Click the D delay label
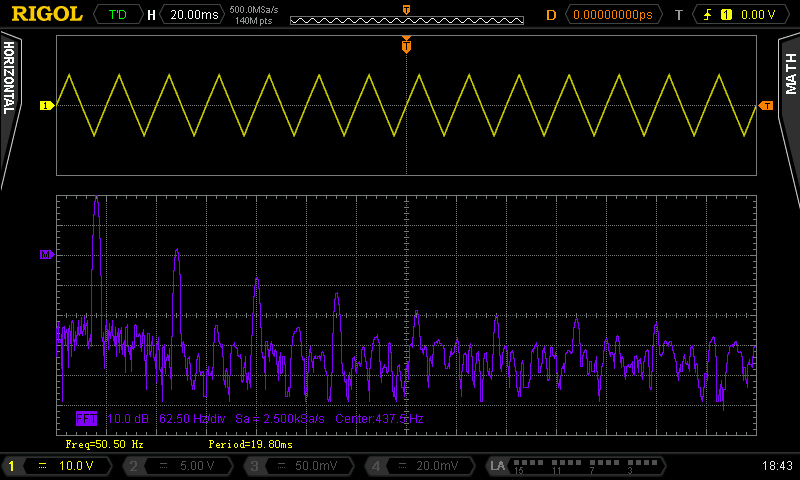The image size is (800, 480). (x=551, y=15)
